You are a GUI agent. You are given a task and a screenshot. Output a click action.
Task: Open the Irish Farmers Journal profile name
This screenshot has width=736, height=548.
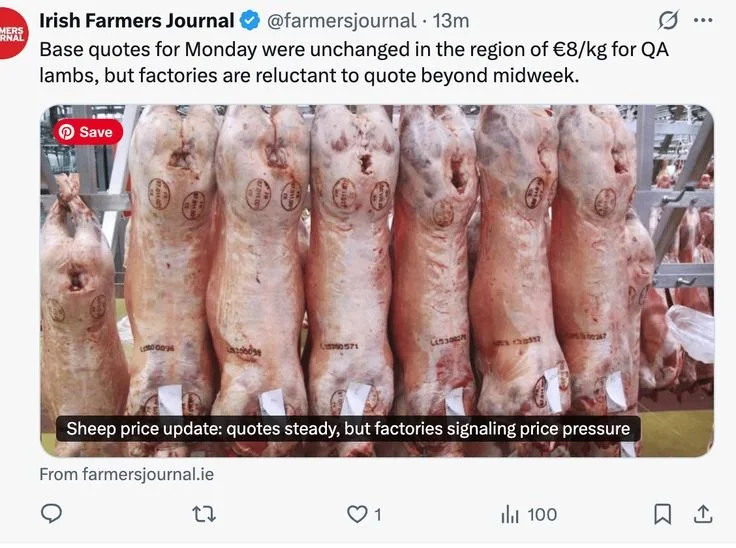pyautogui.click(x=137, y=21)
